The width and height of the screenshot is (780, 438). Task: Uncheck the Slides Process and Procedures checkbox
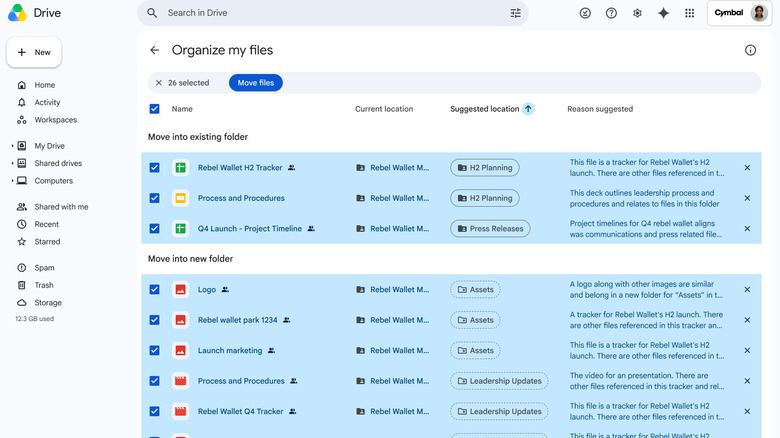(x=155, y=198)
